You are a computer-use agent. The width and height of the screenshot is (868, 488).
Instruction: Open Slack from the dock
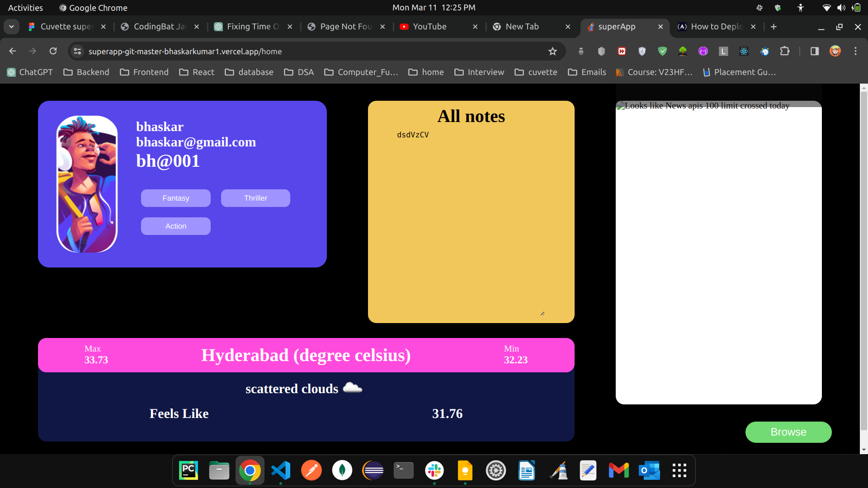tap(434, 470)
